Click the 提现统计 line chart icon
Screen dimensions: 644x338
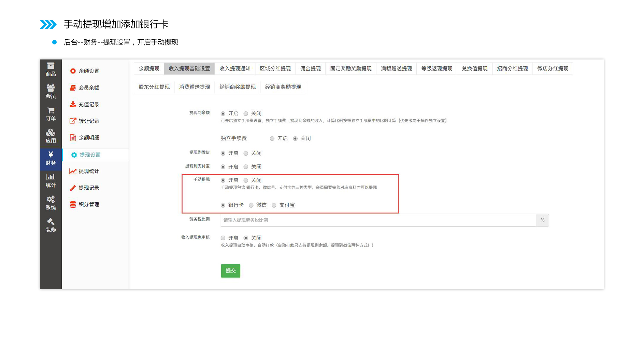tap(73, 171)
